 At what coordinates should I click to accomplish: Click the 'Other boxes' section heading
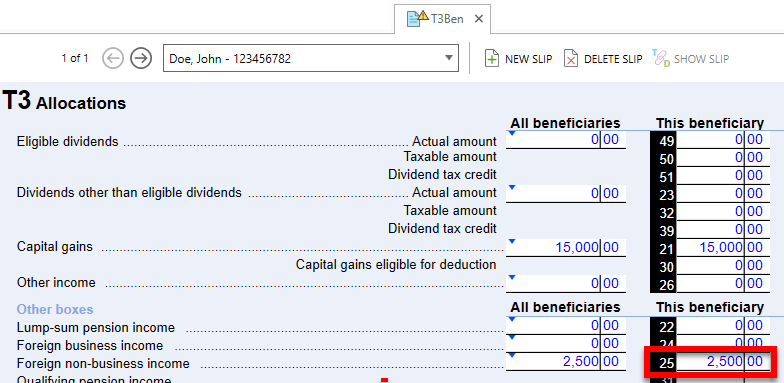pyautogui.click(x=55, y=310)
